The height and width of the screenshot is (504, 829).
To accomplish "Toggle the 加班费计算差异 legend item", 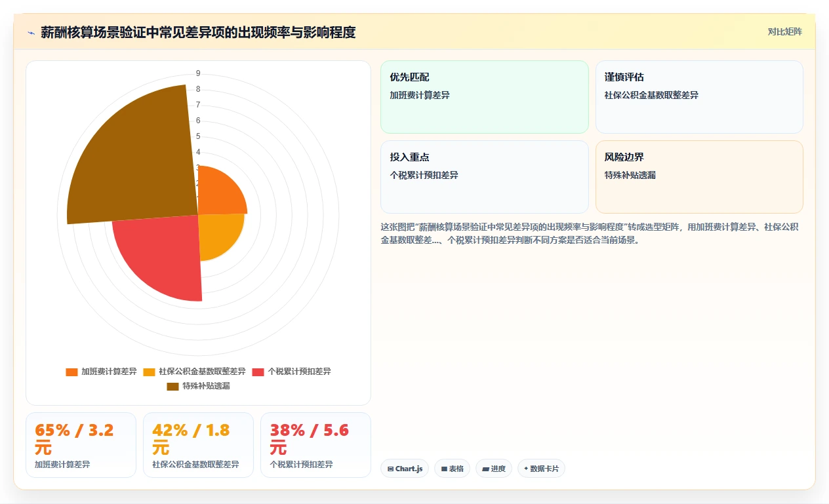I will pyautogui.click(x=101, y=372).
